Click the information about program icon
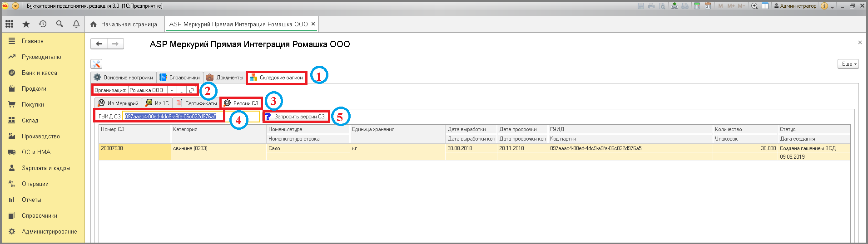The height and width of the screenshot is (244, 868). click(824, 6)
